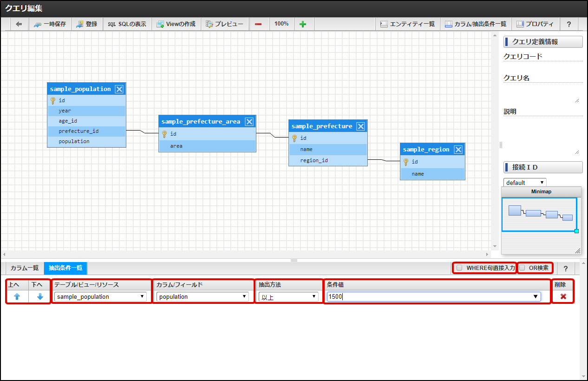Click the key icon of sample_region id
The width and height of the screenshot is (588, 381).
(406, 162)
